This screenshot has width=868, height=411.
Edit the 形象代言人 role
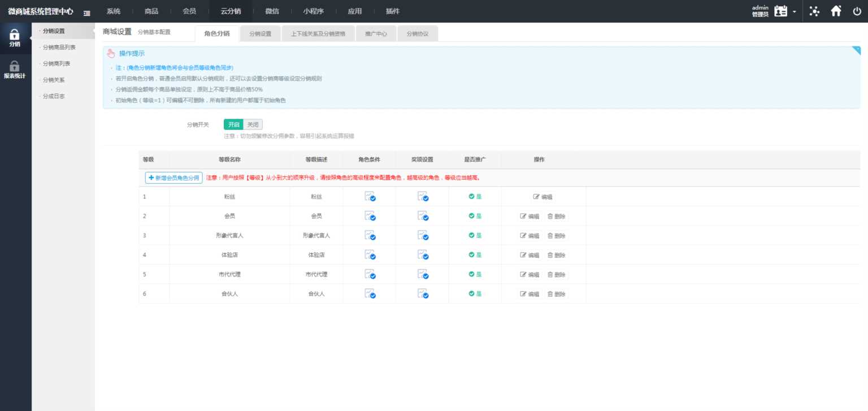click(530, 236)
